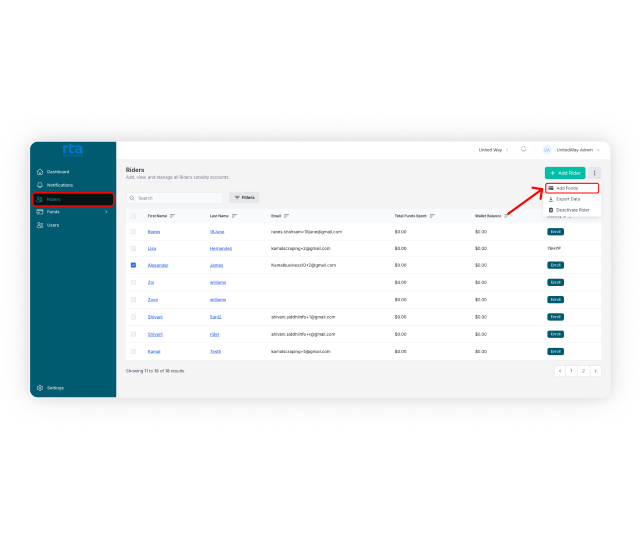
Task: Click into the riders Search field
Action: pyautogui.click(x=175, y=198)
